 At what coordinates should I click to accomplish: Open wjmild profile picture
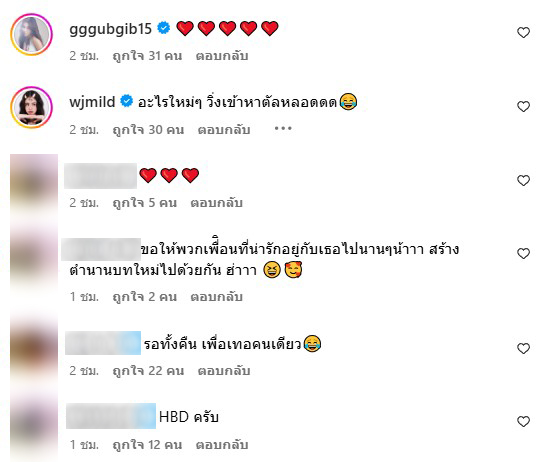point(32,108)
